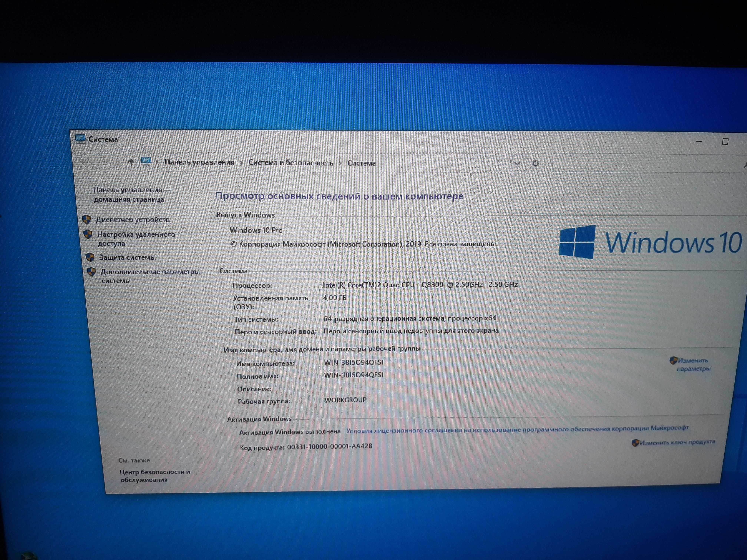This screenshot has height=560, width=747.
Task: Click Изменить ключ продукта link
Action: click(x=677, y=442)
